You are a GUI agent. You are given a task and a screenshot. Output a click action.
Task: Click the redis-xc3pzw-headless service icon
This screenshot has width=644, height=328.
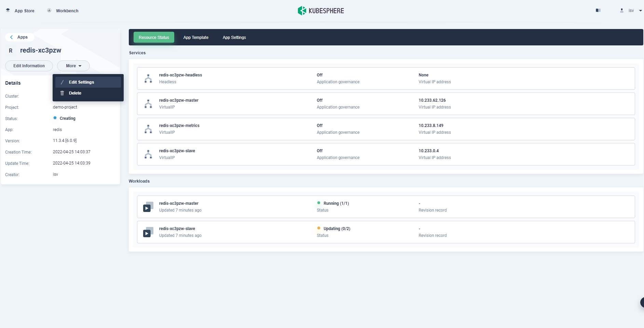(x=148, y=79)
